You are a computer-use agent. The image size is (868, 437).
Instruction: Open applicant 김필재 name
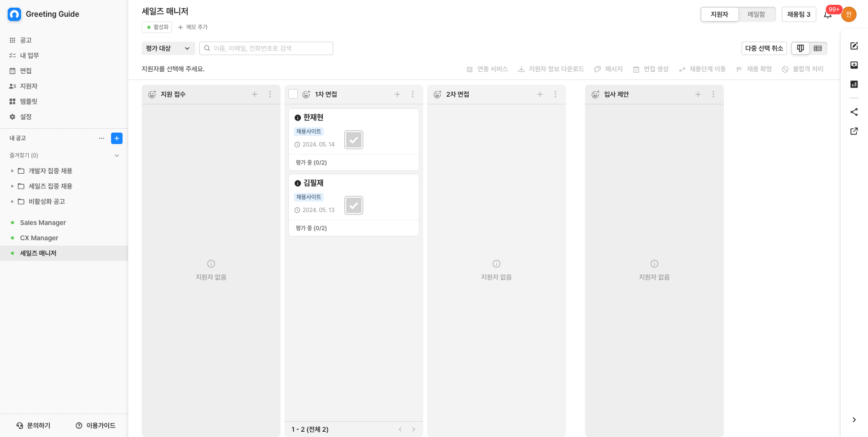(x=314, y=183)
